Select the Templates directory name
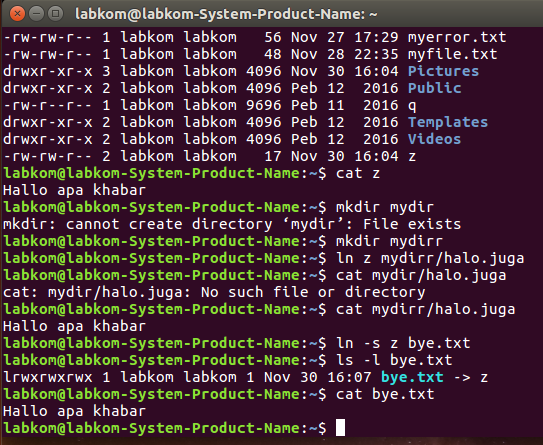The image size is (543, 445). click(x=448, y=122)
